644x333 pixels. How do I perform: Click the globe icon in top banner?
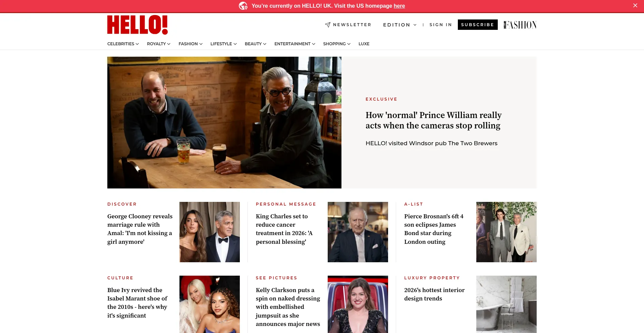243,6
